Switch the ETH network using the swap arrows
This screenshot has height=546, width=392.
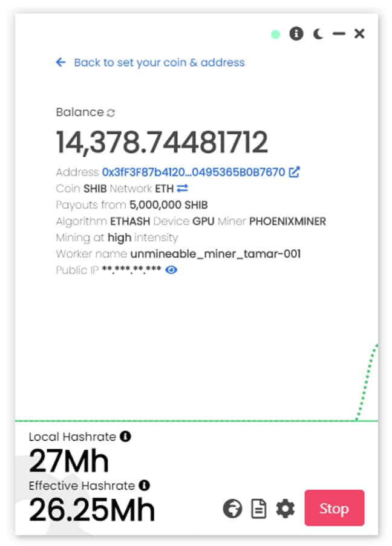pyautogui.click(x=183, y=189)
